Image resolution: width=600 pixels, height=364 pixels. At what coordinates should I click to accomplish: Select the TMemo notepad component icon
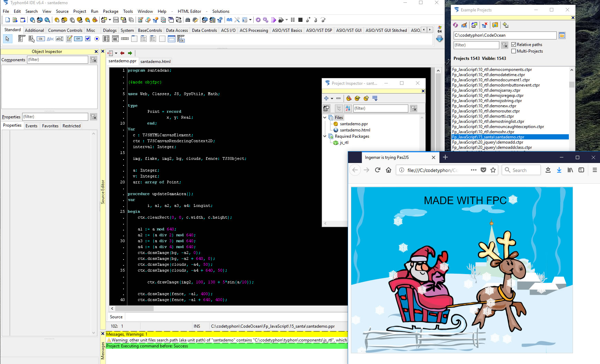pyautogui.click(x=69, y=39)
